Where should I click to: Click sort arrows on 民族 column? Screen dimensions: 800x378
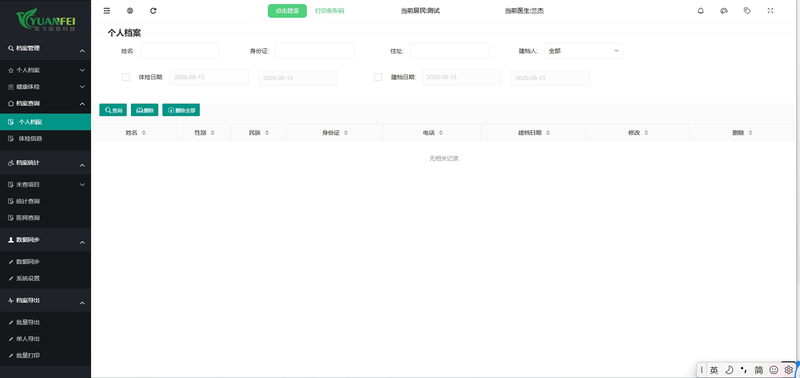(267, 133)
